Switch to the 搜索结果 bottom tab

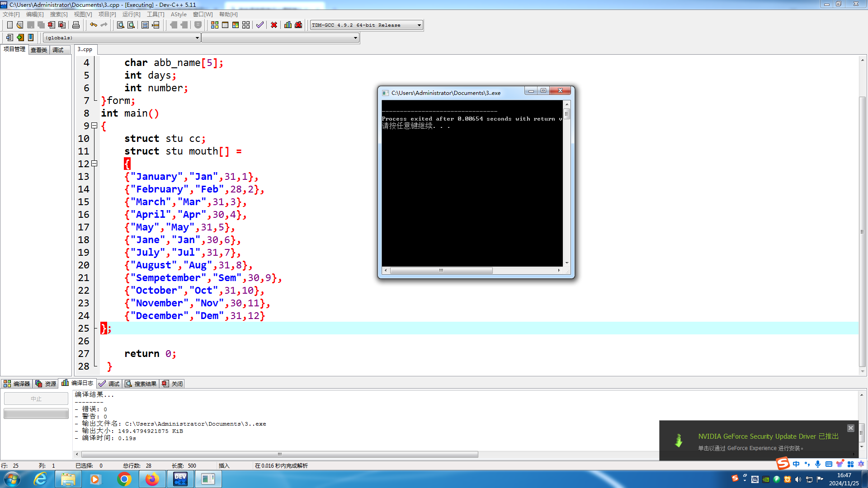click(x=141, y=384)
